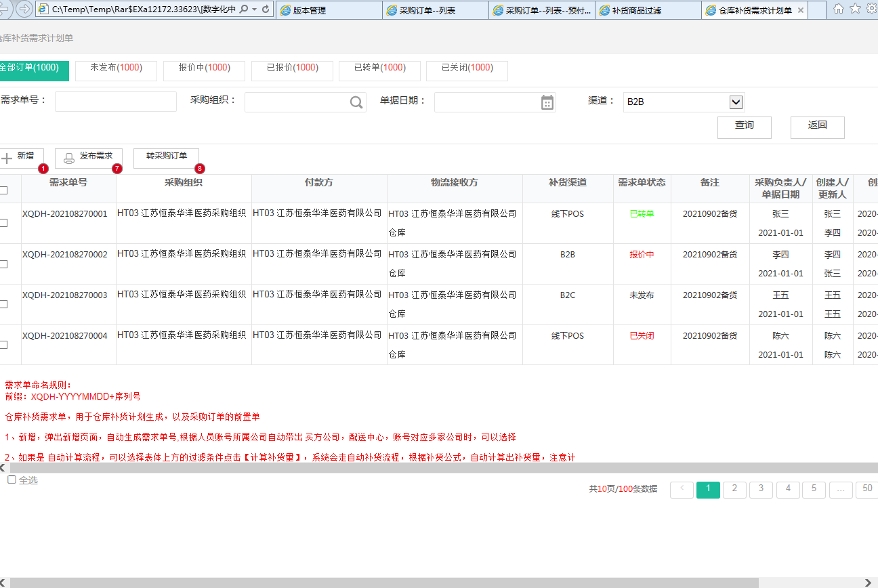The width and height of the screenshot is (878, 588).
Task: Click status 已关闭 in fourth row
Action: pos(642,336)
